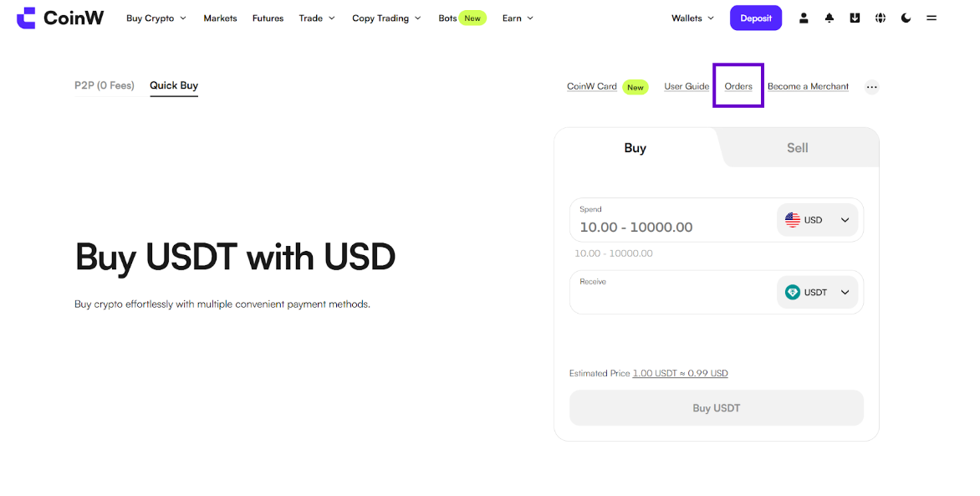Screen dimensions: 980x496
Task: Click the Deposit button
Action: 756,18
